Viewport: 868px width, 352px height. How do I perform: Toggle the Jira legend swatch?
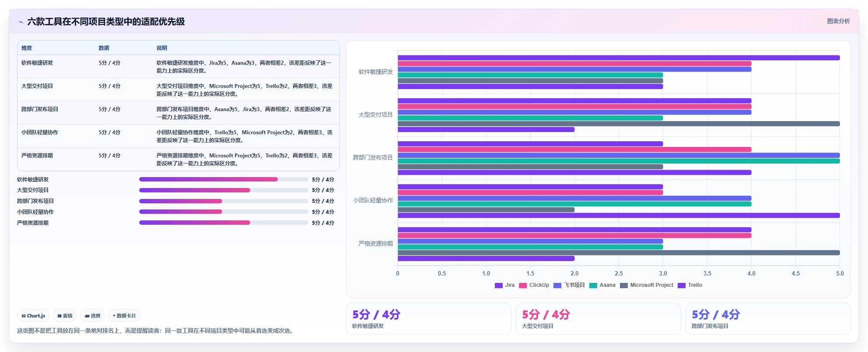coord(498,286)
